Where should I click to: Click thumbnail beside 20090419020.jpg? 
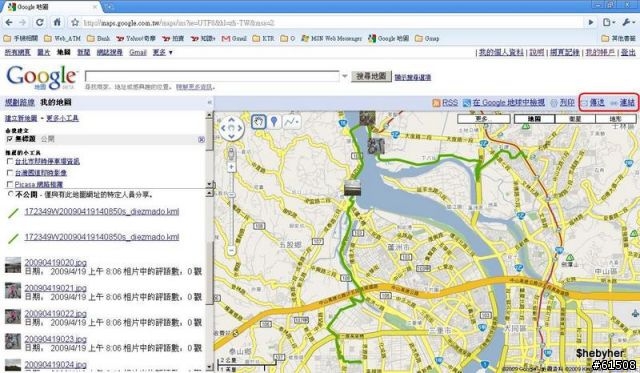(13, 265)
